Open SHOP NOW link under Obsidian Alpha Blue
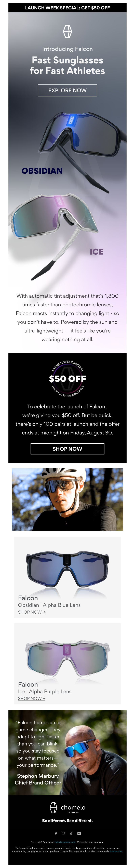135x868 pixels. tap(32, 612)
